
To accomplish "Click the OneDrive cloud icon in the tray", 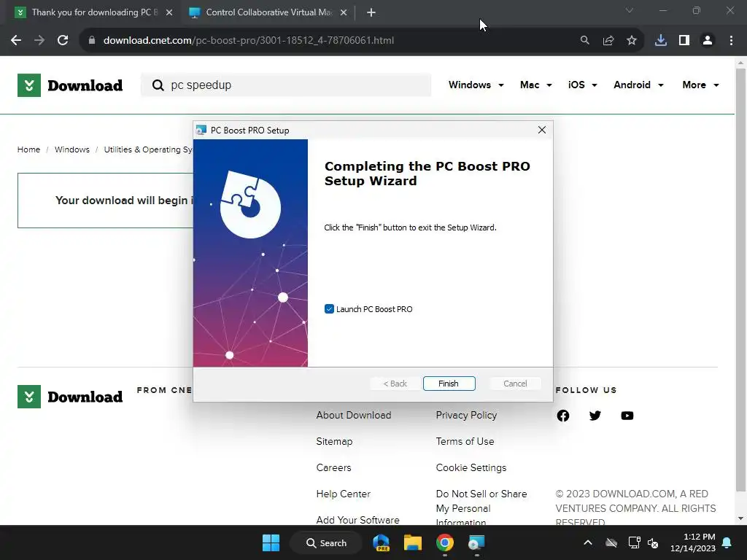I will pyautogui.click(x=611, y=542).
